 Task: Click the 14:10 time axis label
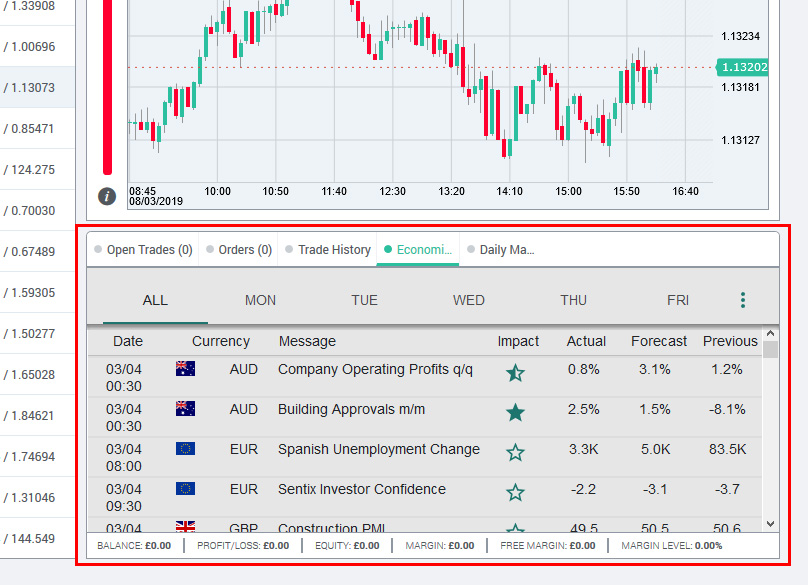point(510,191)
